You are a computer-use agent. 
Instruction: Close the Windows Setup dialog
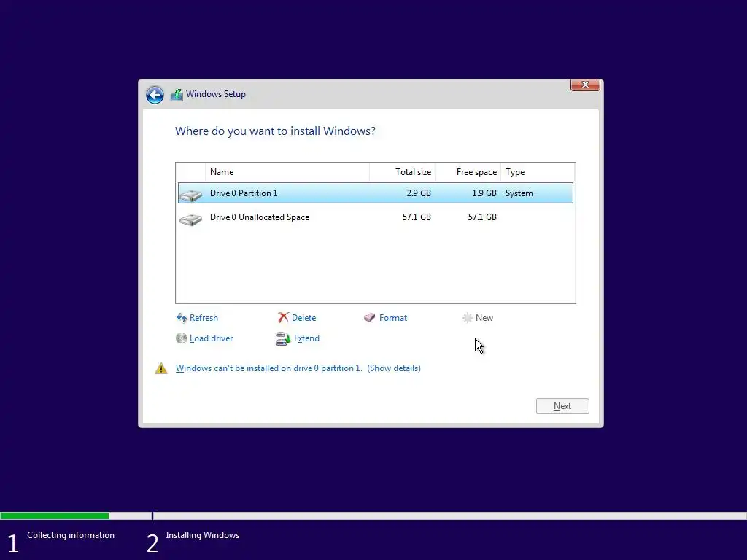[x=585, y=85]
